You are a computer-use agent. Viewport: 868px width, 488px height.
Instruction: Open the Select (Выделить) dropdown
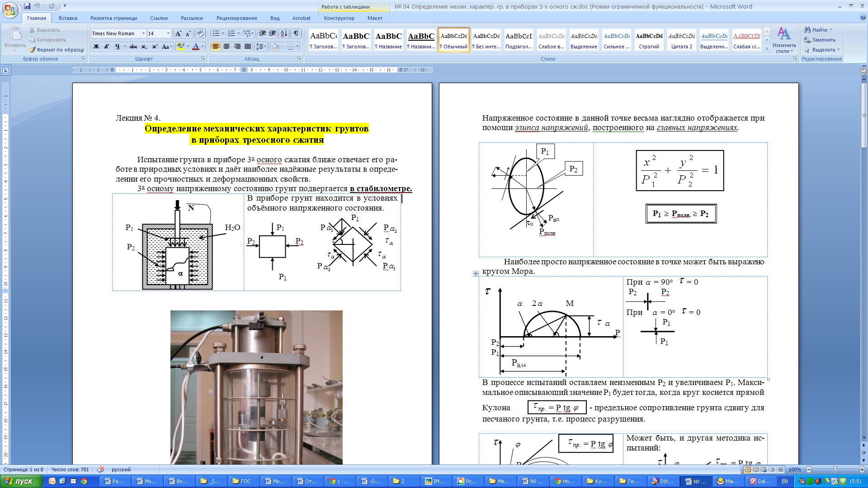pos(822,50)
